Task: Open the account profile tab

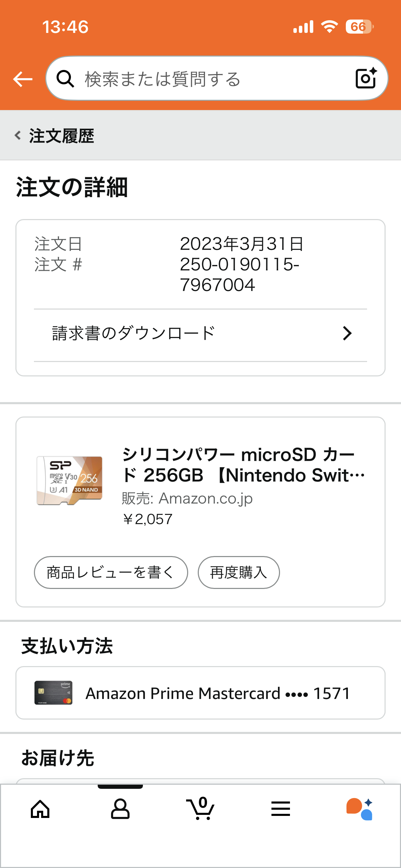Action: (x=120, y=809)
